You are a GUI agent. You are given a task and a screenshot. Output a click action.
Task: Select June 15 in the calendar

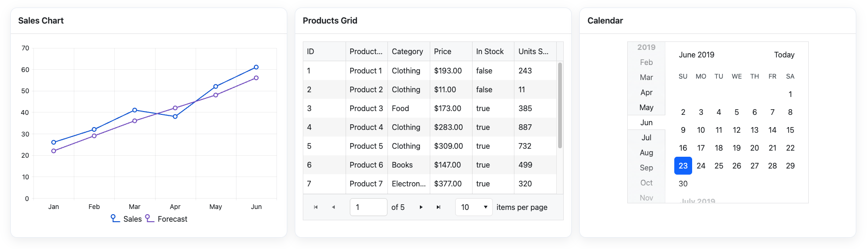pos(790,130)
